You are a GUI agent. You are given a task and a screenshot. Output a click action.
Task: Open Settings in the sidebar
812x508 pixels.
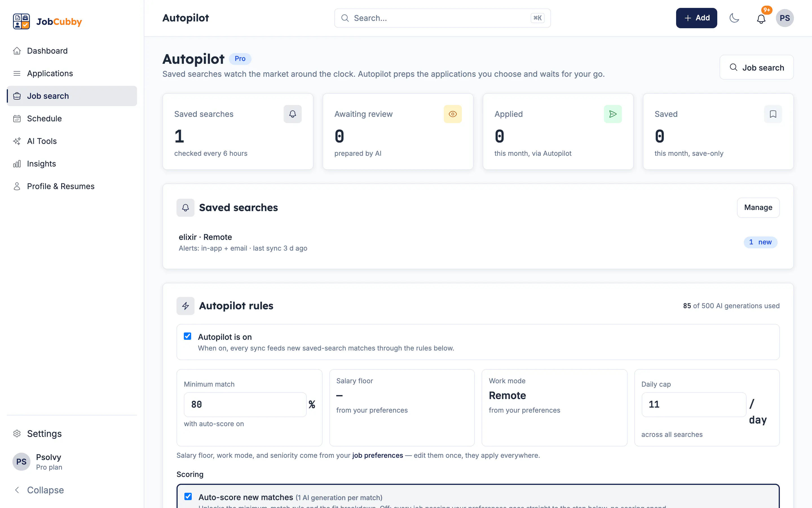click(x=72, y=433)
